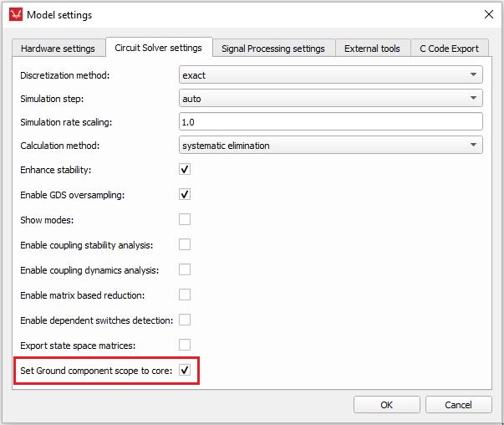Open the Signal Processing settings tab
The image size is (504, 425).
click(272, 49)
